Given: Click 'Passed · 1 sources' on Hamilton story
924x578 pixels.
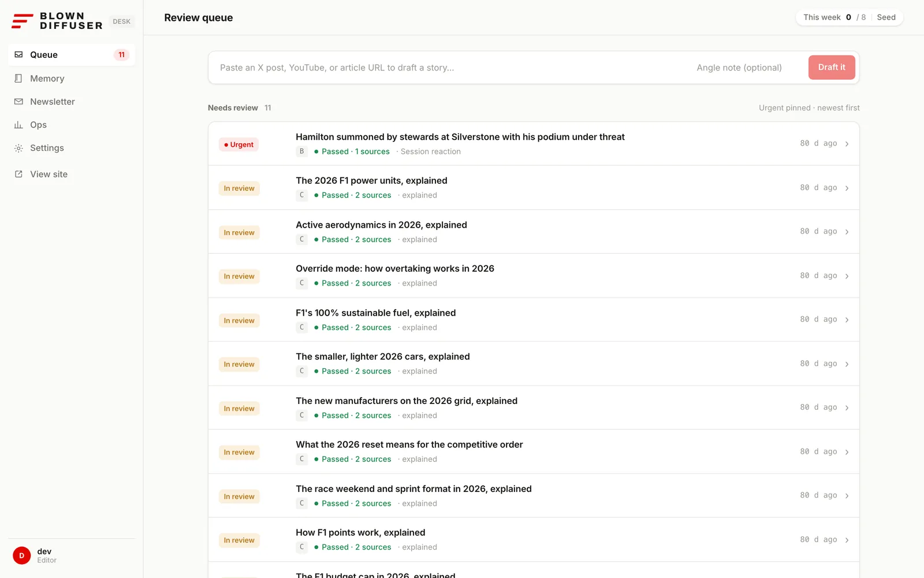Looking at the screenshot, I should [x=352, y=151].
